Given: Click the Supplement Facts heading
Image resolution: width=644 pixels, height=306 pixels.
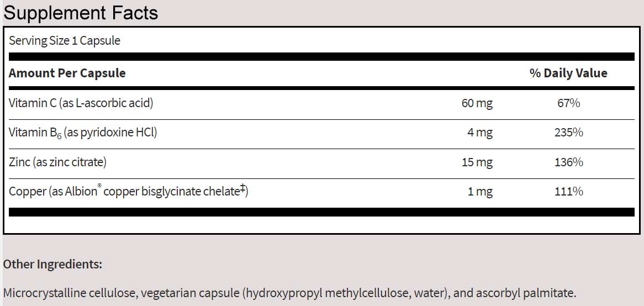Looking at the screenshot, I should click(81, 12).
